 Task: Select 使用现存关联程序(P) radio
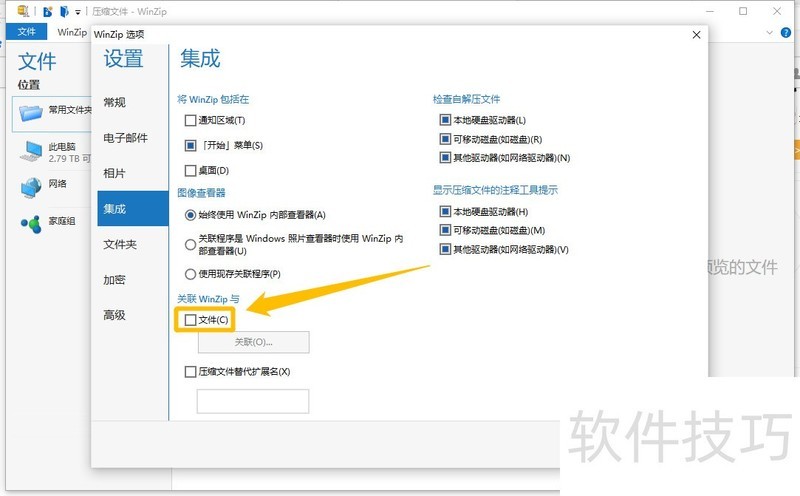[190, 274]
